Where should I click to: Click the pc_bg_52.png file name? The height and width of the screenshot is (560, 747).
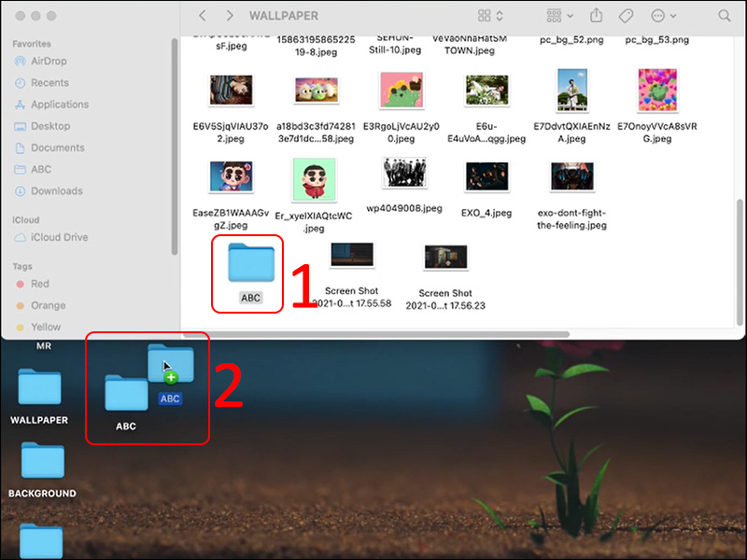click(x=571, y=39)
